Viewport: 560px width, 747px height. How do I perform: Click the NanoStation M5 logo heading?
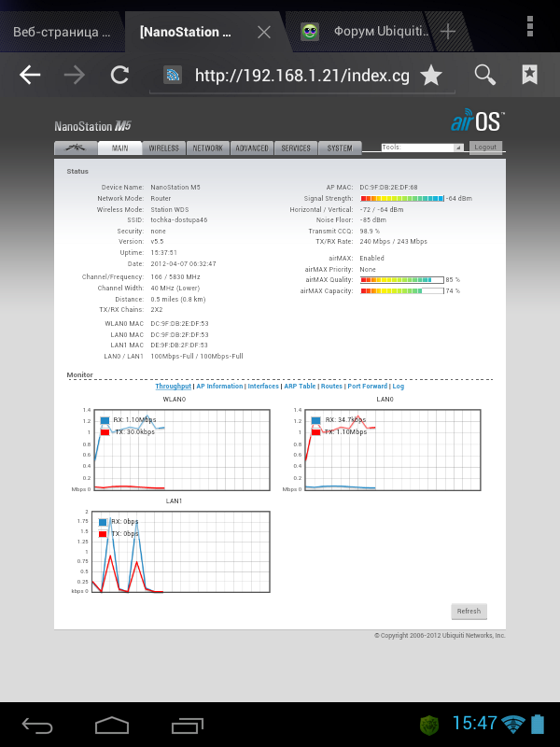click(92, 126)
